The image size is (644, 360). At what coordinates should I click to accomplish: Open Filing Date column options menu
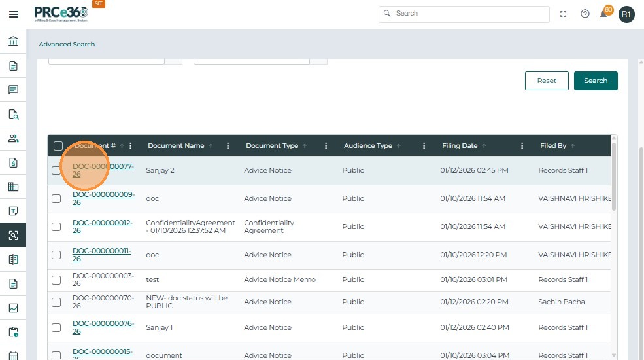tap(522, 146)
